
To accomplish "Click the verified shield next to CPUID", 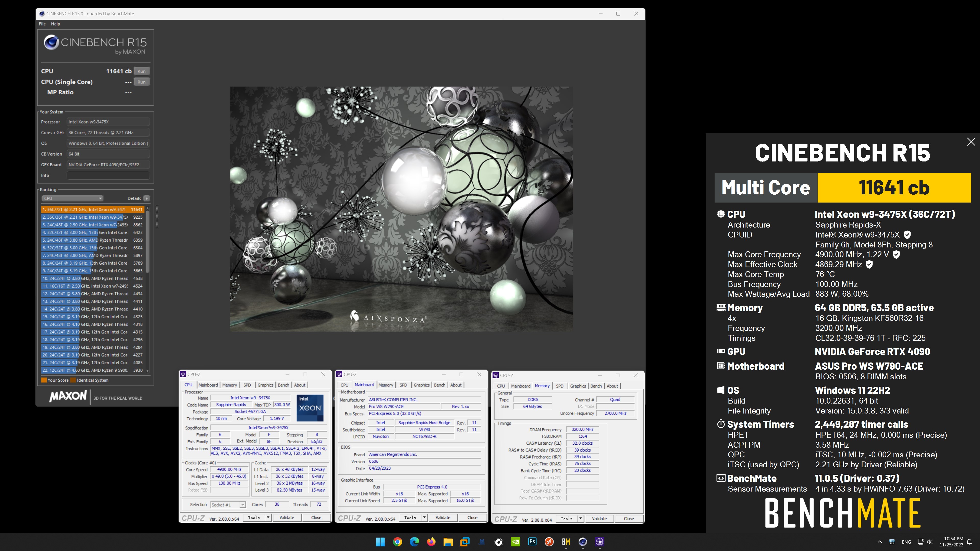I will pos(907,235).
